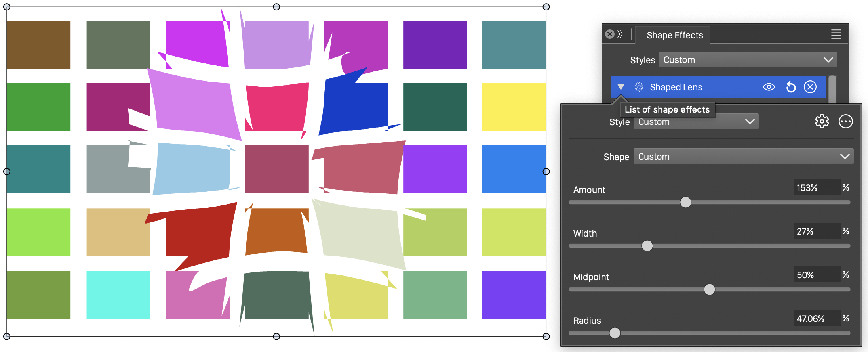Image resolution: width=868 pixels, height=352 pixels.
Task: Open the Styles dropdown
Action: (748, 60)
